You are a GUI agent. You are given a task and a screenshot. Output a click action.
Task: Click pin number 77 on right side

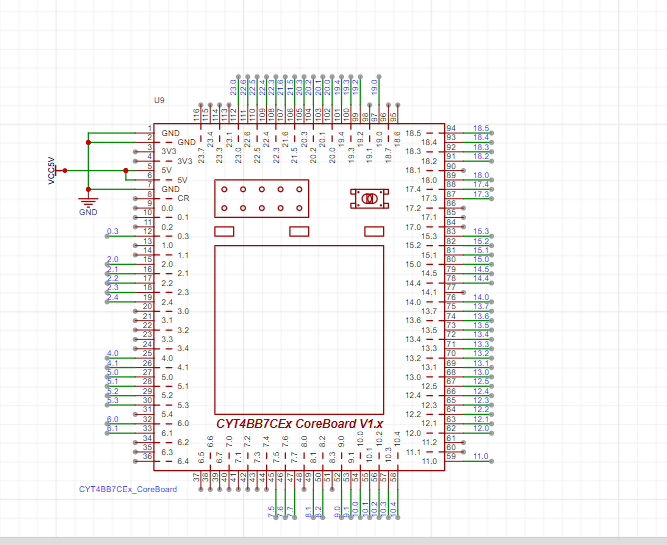(x=451, y=288)
